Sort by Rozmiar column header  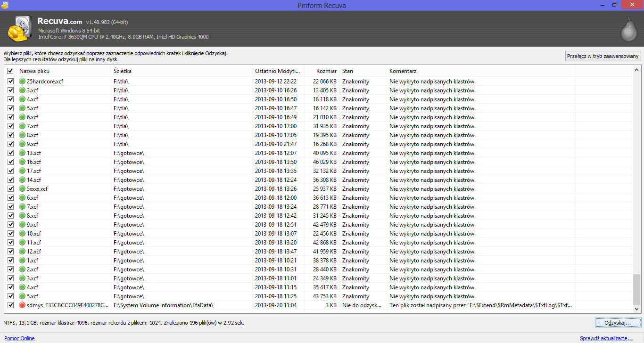322,71
